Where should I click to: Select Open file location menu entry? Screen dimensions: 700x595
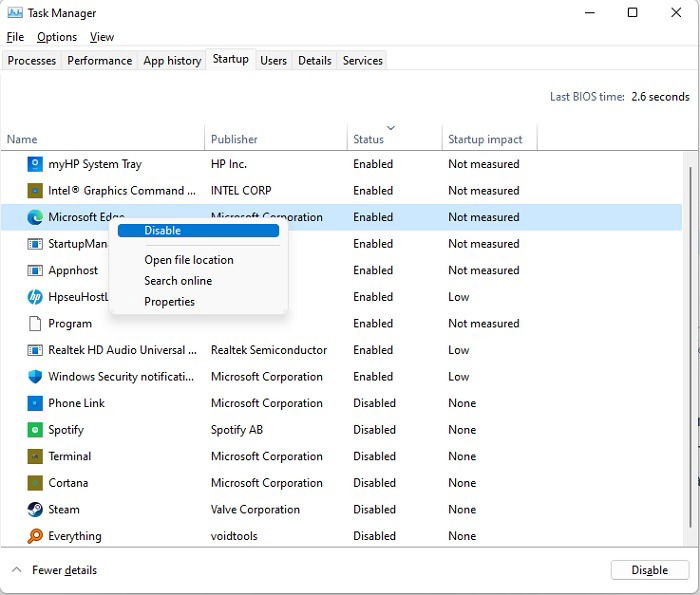[x=189, y=260]
